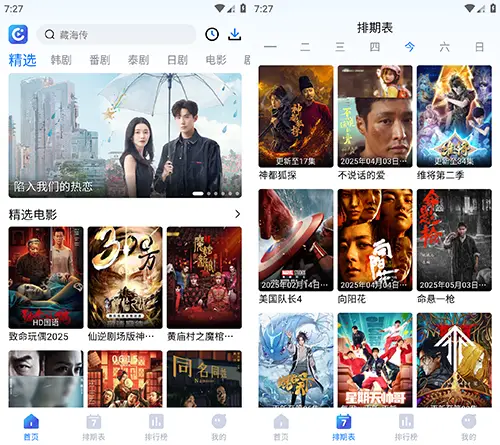Open the 同名同姓 movie poster
This screenshot has width=500, height=445.
tap(204, 379)
